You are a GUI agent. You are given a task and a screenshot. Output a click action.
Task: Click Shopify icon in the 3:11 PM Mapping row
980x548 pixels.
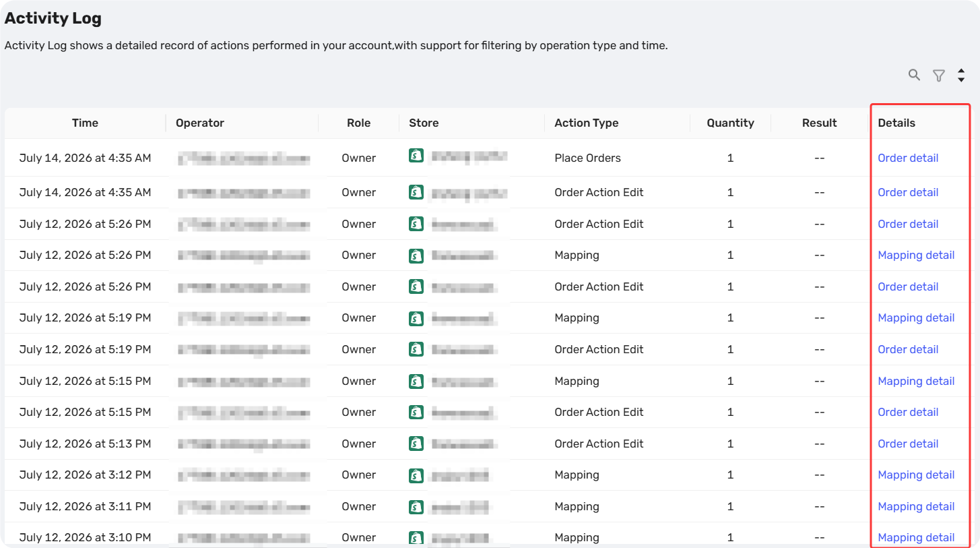(x=416, y=506)
